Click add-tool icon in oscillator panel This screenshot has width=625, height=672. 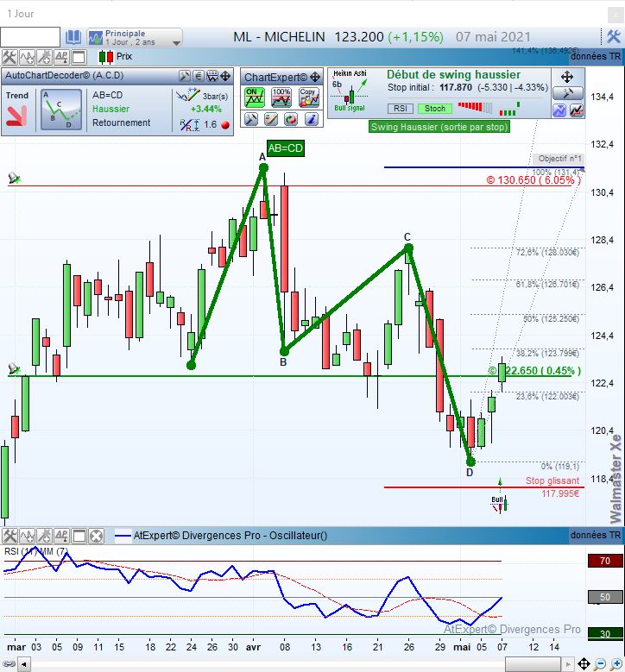tap(44, 536)
